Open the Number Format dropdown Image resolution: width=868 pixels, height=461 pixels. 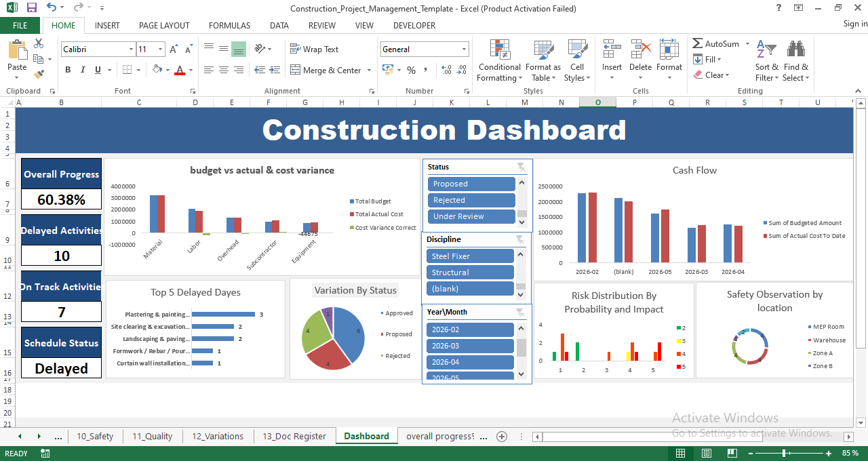pyautogui.click(x=464, y=49)
